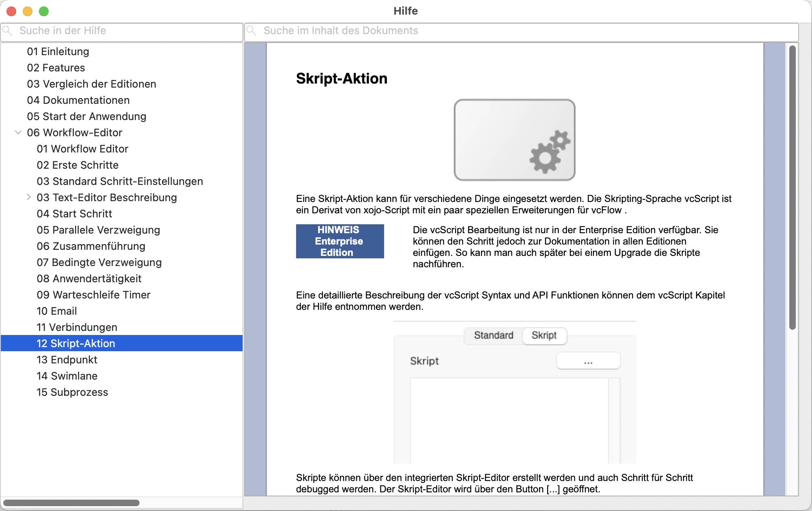Open the 13 Endpunkt topic

click(67, 360)
